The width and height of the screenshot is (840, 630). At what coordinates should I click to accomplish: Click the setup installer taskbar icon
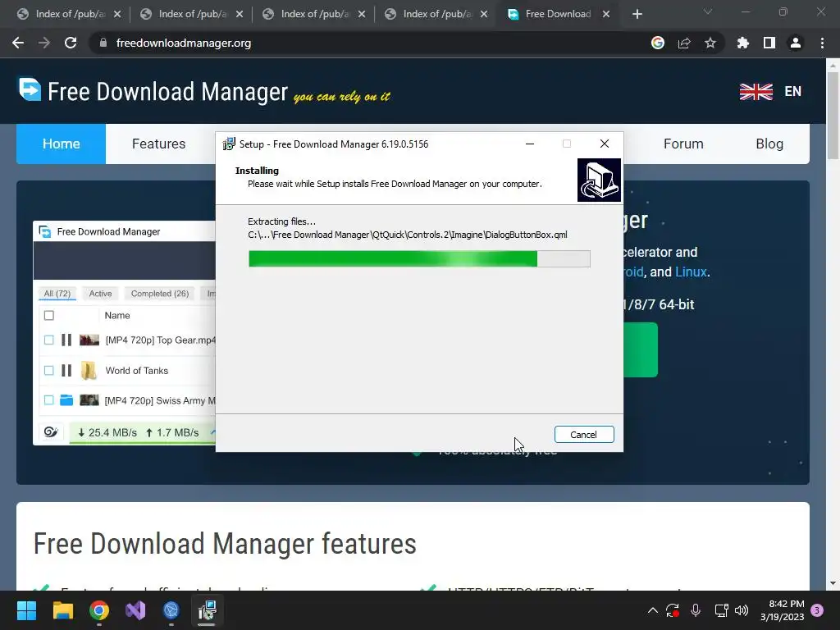pyautogui.click(x=207, y=610)
